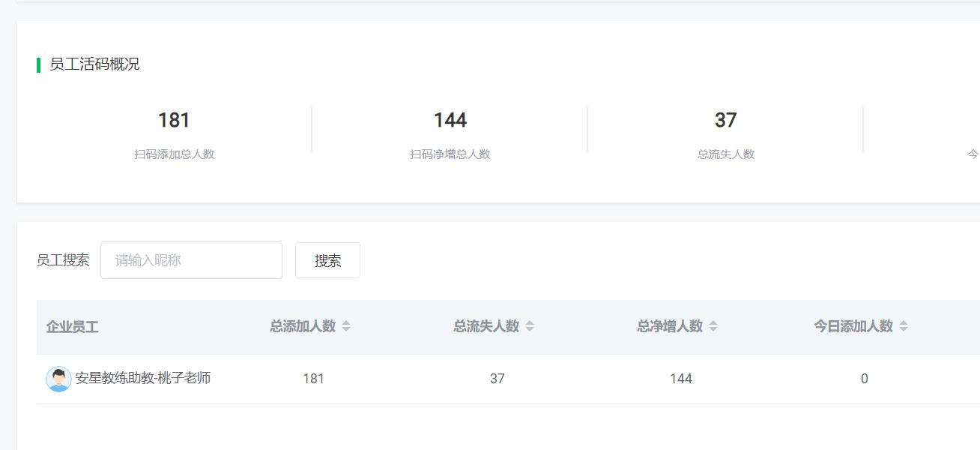Image resolution: width=980 pixels, height=450 pixels.
Task: Select employee name 安星教练助教-桃子老师
Action: coord(143,378)
